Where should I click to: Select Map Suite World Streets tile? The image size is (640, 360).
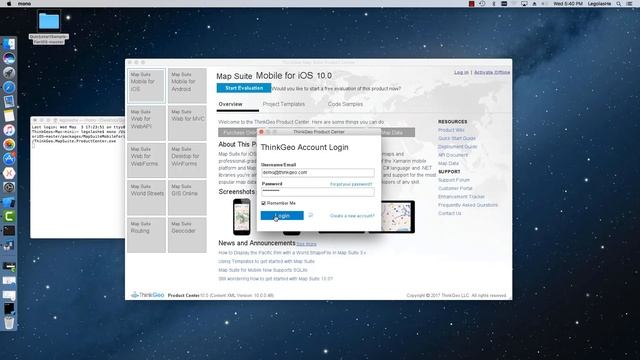[146, 198]
